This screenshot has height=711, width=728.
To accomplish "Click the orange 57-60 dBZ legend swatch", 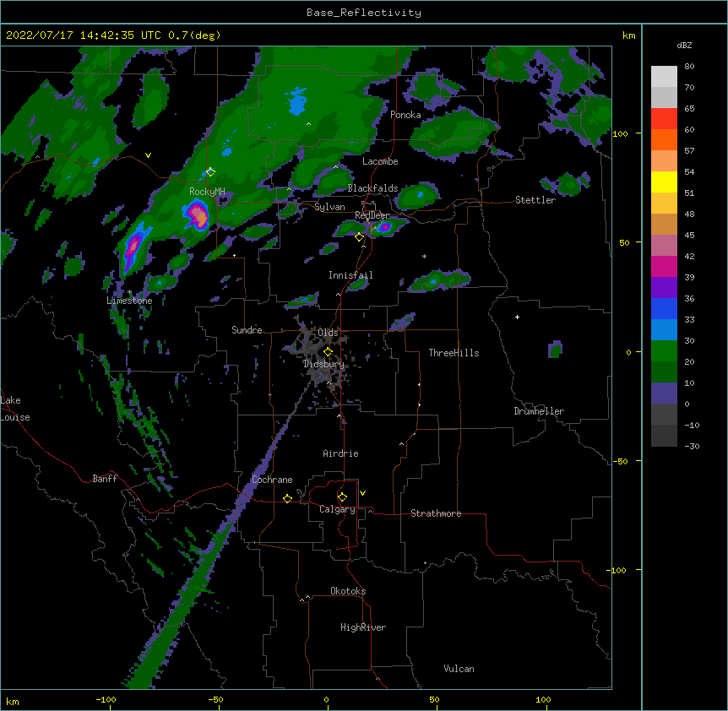I will point(664,139).
